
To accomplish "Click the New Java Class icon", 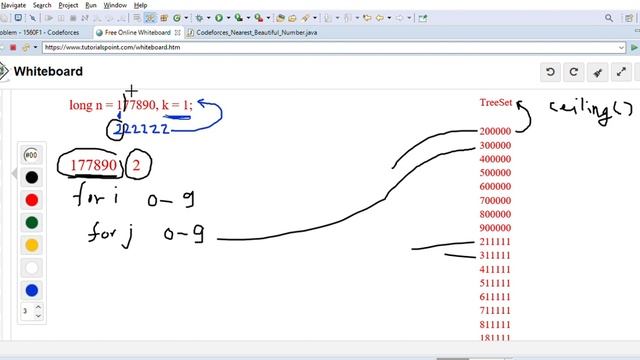I will [177, 18].
